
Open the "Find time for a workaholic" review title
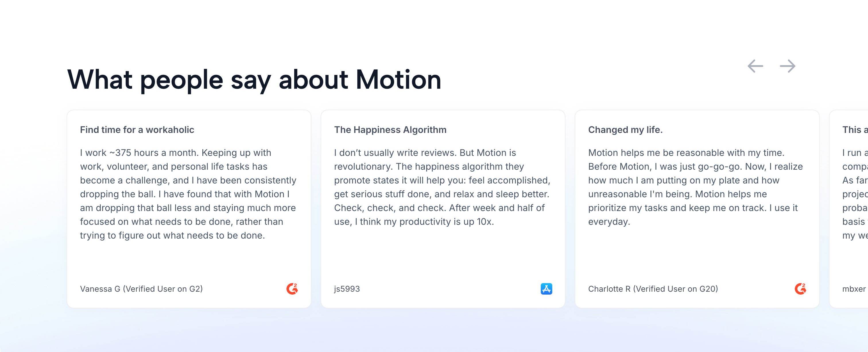point(137,130)
